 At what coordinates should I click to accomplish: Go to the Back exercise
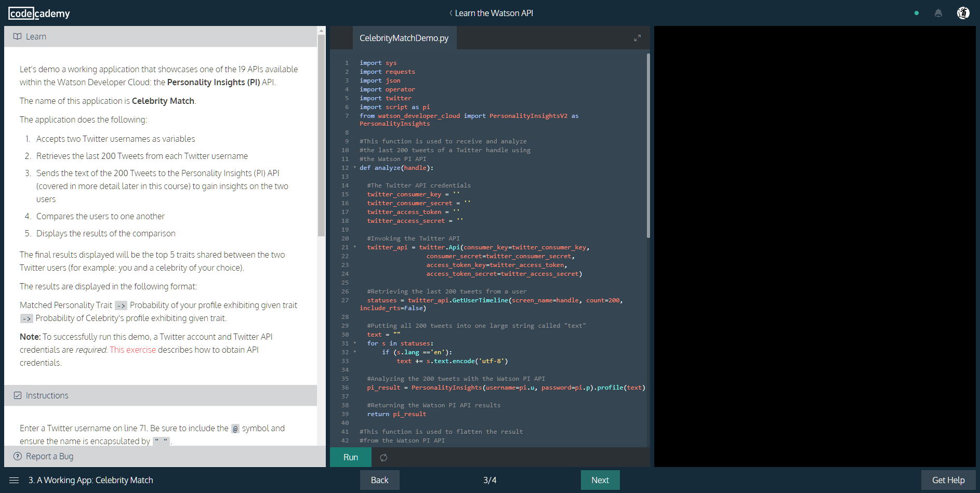pos(379,480)
